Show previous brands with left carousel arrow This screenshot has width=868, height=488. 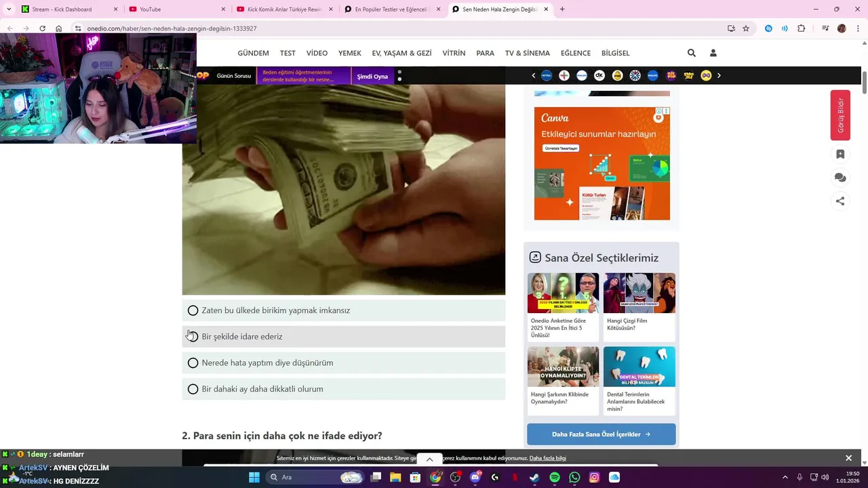click(x=533, y=76)
